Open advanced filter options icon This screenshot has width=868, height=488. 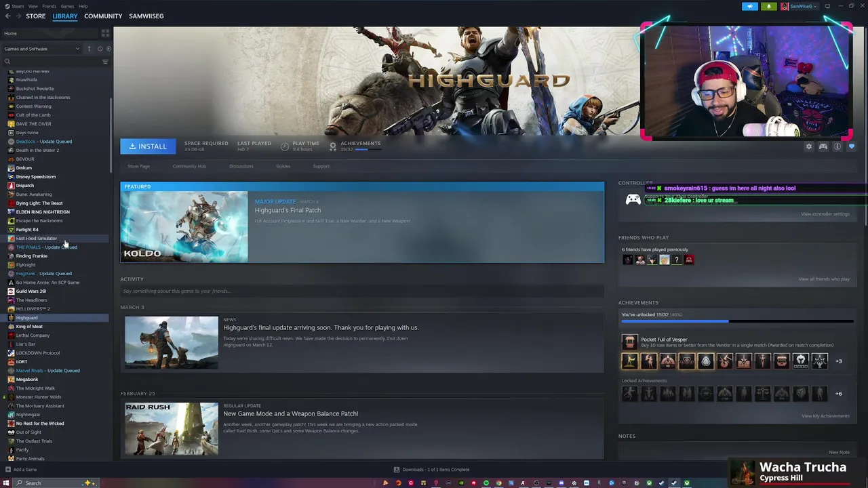point(105,62)
